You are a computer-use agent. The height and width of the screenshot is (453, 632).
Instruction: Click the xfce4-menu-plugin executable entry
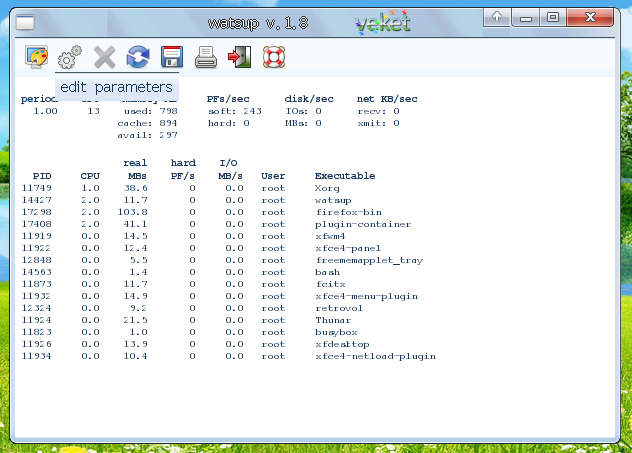[366, 296]
